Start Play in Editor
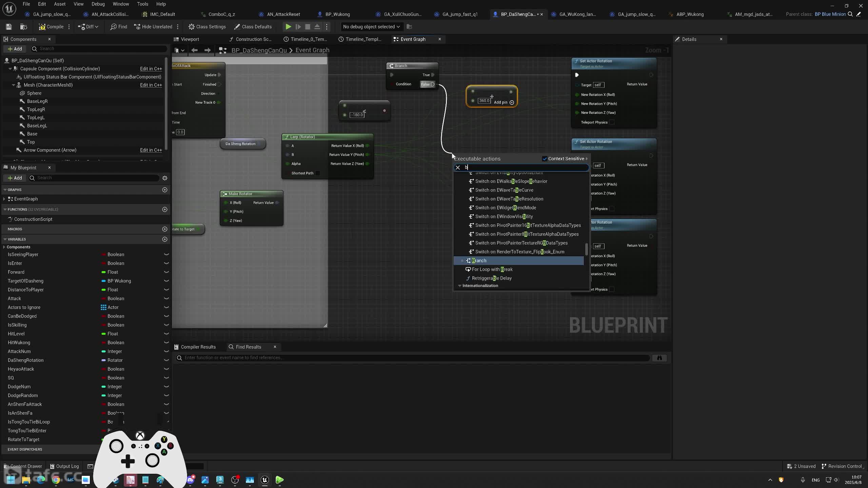This screenshot has width=868, height=488. 288,27
